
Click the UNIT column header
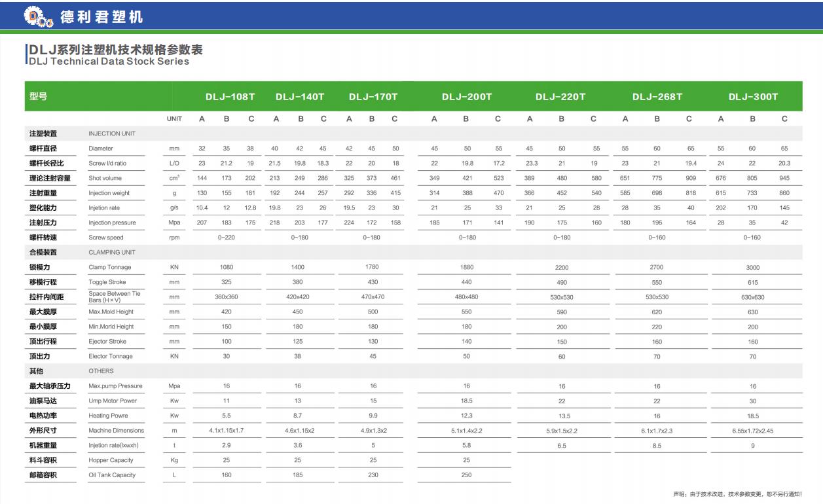tap(174, 119)
